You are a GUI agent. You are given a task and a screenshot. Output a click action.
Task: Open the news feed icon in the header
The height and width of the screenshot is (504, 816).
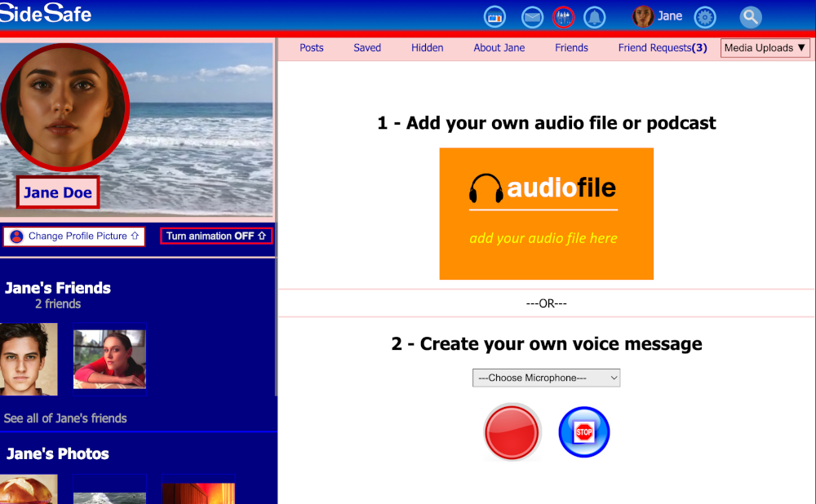pyautogui.click(x=494, y=16)
